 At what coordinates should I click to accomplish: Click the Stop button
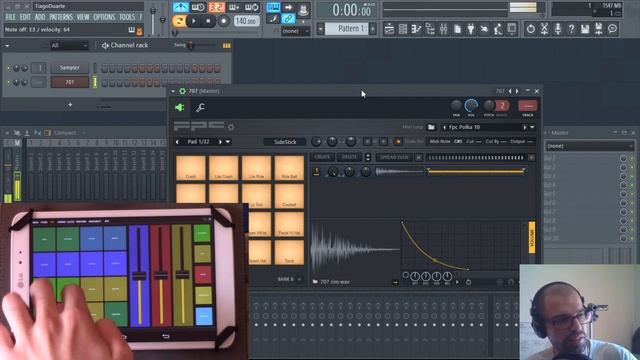(x=208, y=21)
